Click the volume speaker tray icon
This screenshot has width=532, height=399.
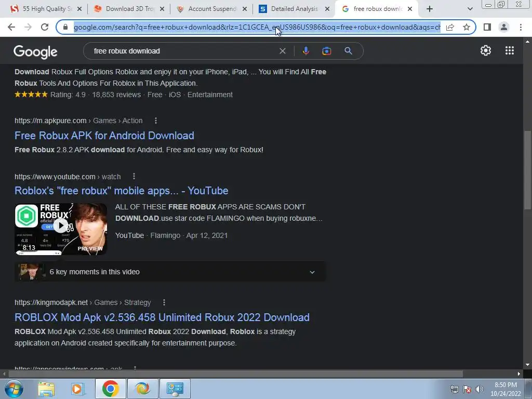(479, 389)
